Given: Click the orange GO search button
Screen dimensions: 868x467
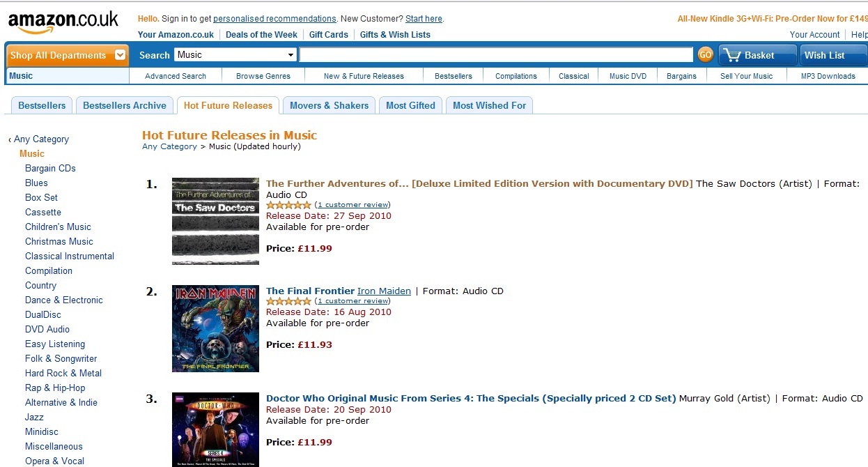Looking at the screenshot, I should (706, 55).
